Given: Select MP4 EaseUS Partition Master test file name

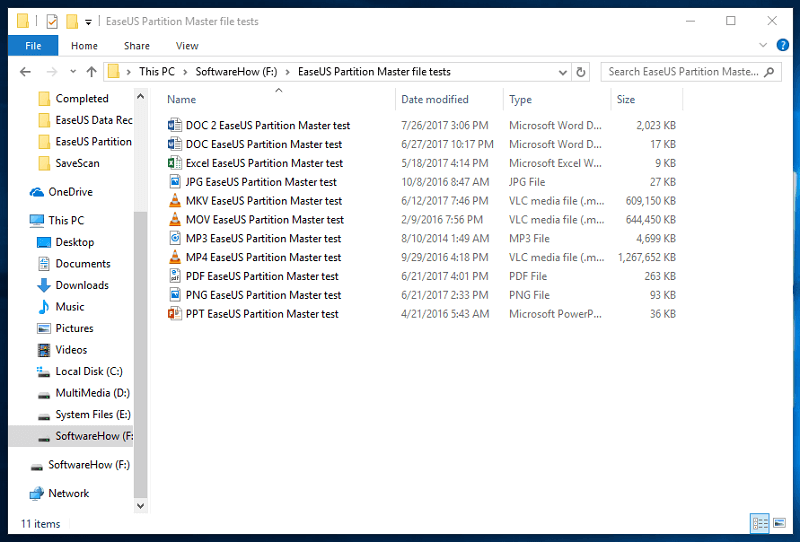Looking at the screenshot, I should click(x=263, y=257).
